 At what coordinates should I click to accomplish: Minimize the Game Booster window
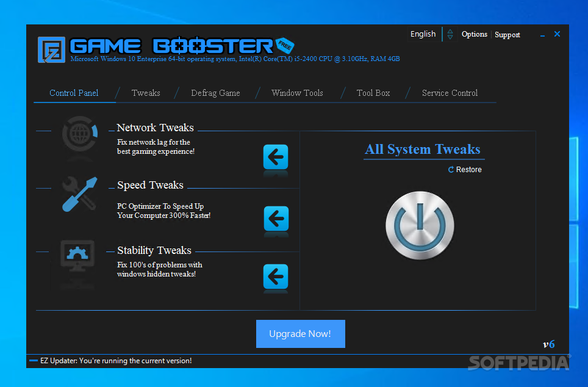[542, 35]
